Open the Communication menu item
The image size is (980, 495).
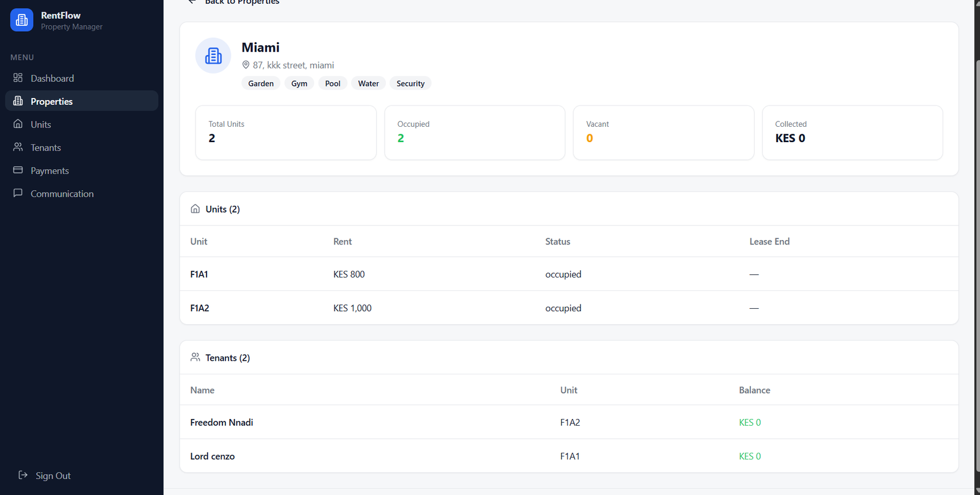pyautogui.click(x=81, y=194)
